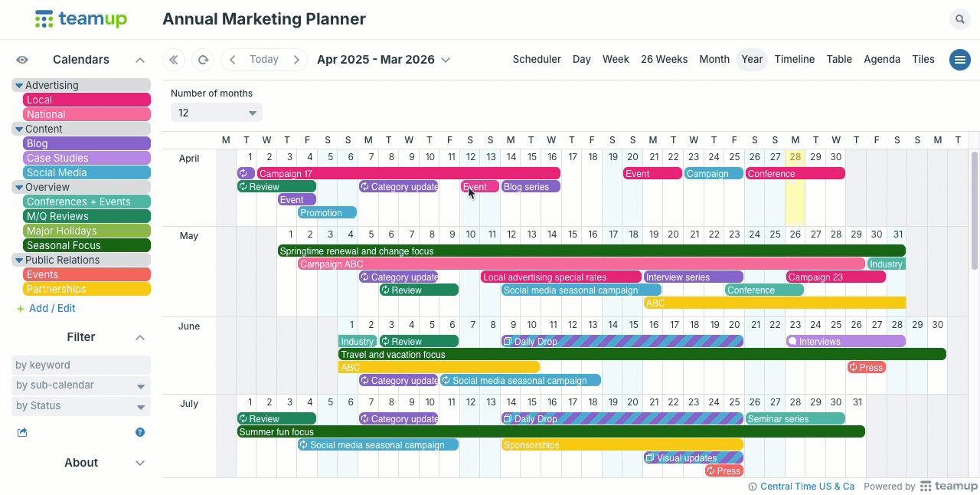Click the Today button
Image resolution: width=980 pixels, height=495 pixels.
click(x=264, y=60)
